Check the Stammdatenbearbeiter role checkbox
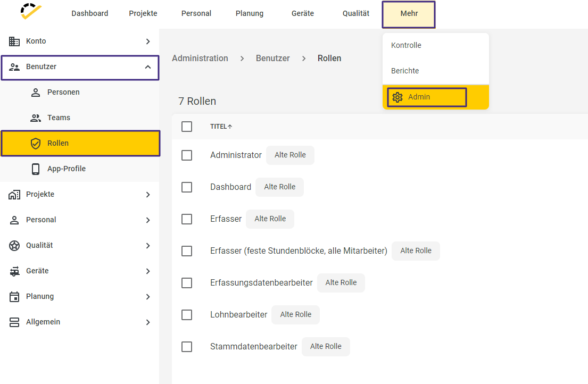The image size is (588, 384). click(187, 347)
